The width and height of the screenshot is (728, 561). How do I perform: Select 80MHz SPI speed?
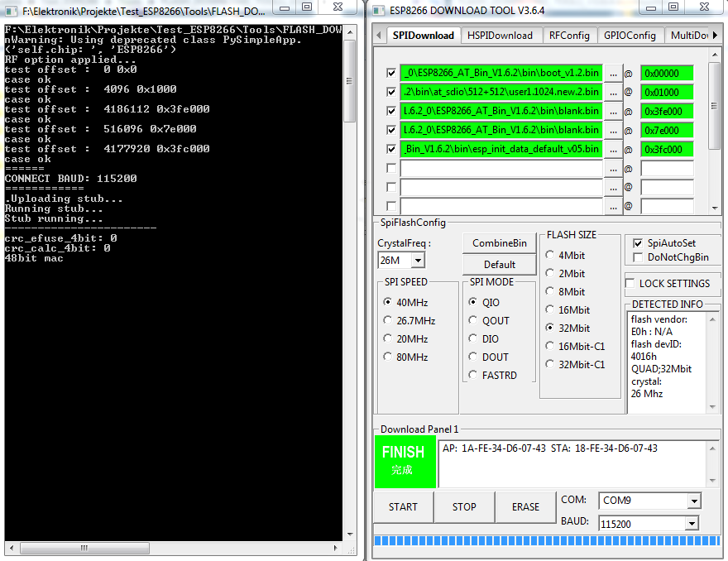pos(388,357)
